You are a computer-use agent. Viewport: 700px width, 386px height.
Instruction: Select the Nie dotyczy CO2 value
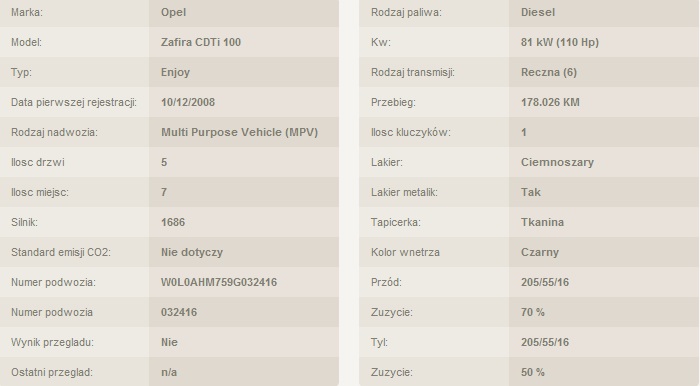[192, 252]
